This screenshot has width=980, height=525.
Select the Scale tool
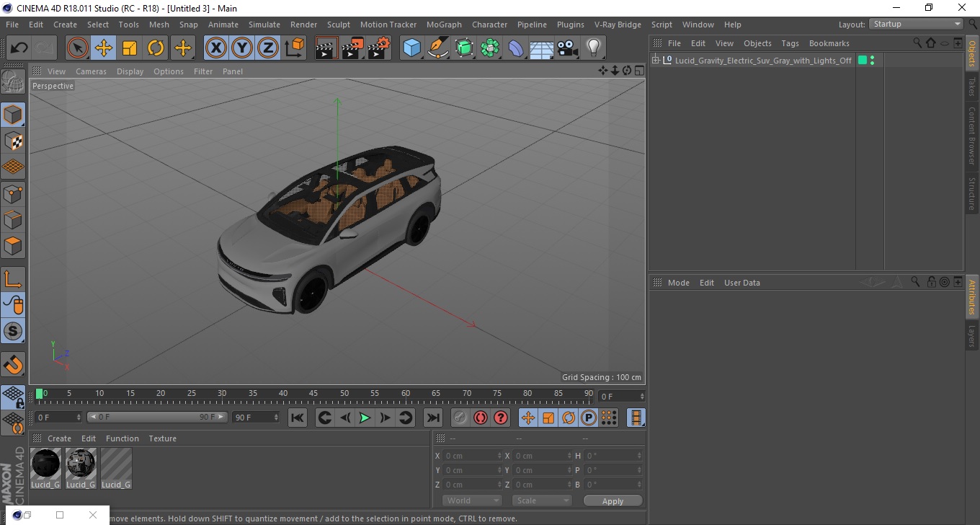tap(130, 48)
